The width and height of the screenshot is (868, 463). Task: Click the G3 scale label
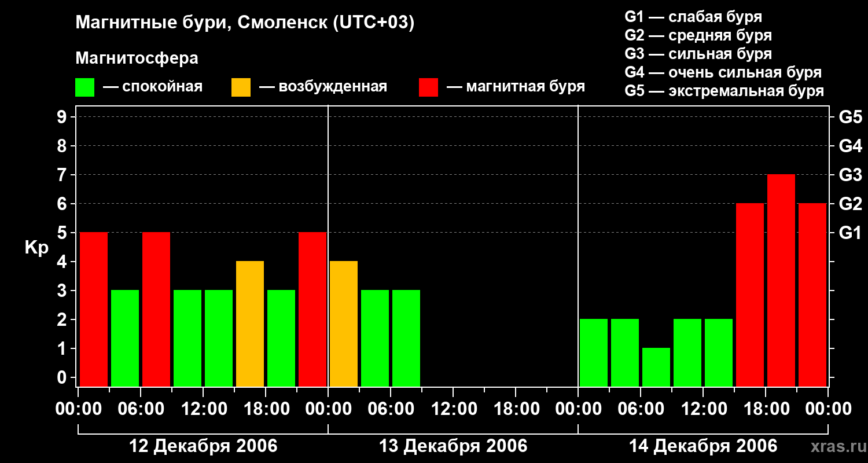850,175
